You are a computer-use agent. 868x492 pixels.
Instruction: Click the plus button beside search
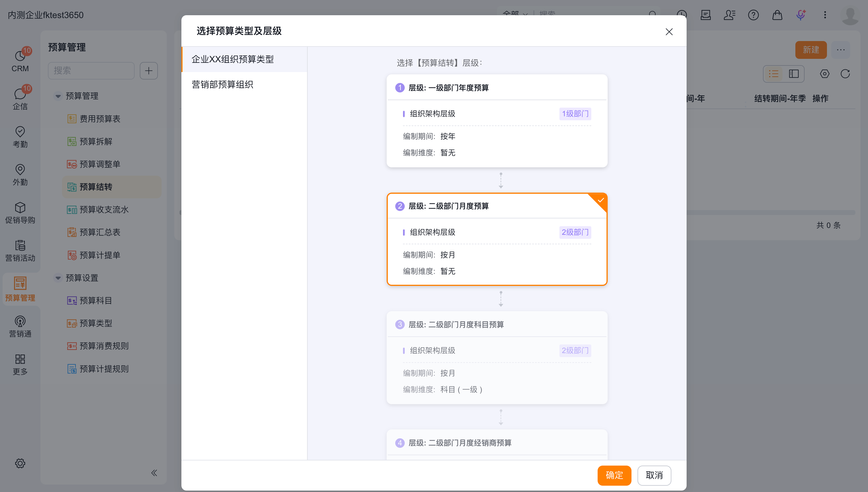pos(149,71)
